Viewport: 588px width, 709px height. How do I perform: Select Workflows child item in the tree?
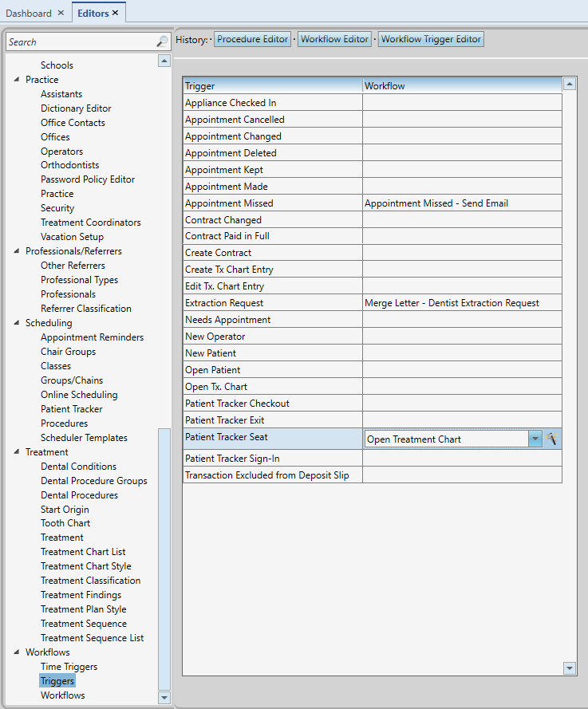(63, 695)
